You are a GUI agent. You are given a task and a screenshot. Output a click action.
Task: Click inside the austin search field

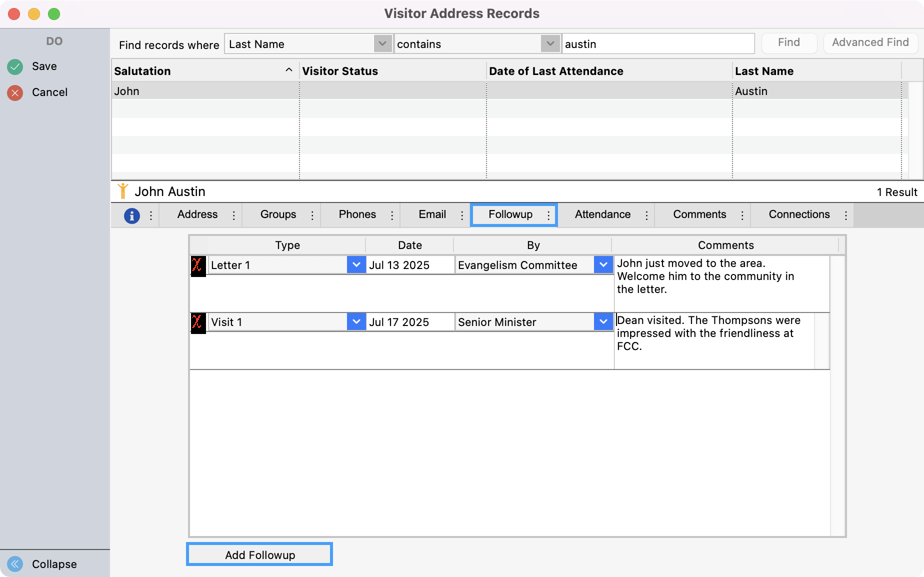tap(657, 44)
